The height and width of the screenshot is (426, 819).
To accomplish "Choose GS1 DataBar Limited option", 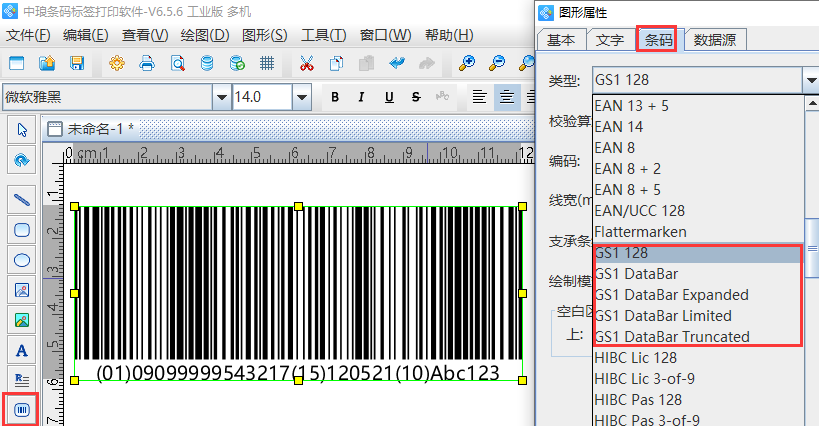I will (x=698, y=316).
